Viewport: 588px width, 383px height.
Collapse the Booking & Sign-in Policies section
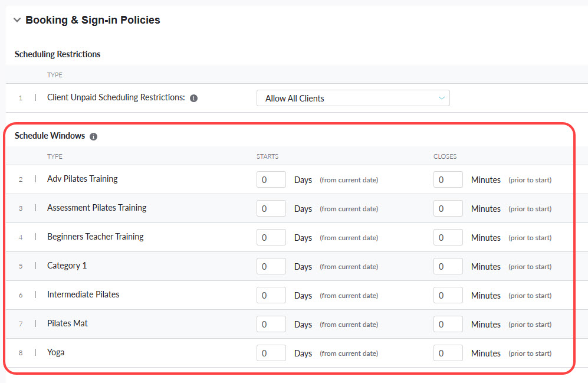17,20
